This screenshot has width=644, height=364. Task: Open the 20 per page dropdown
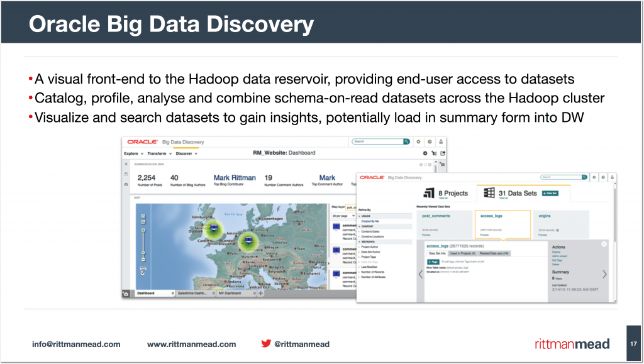click(x=343, y=216)
